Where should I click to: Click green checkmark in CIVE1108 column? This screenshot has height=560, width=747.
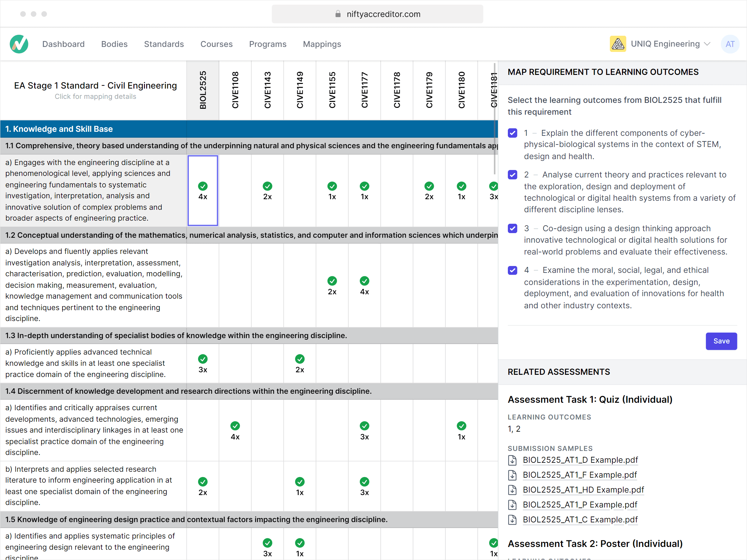click(x=235, y=426)
